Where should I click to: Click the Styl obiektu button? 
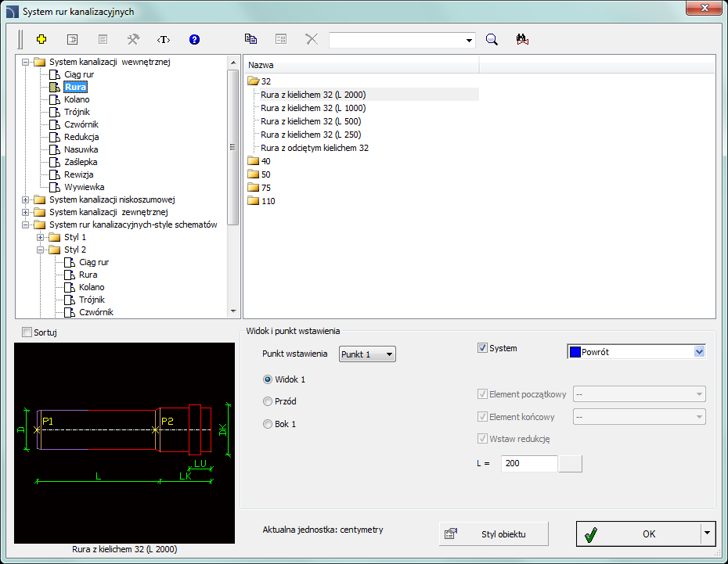click(x=493, y=533)
